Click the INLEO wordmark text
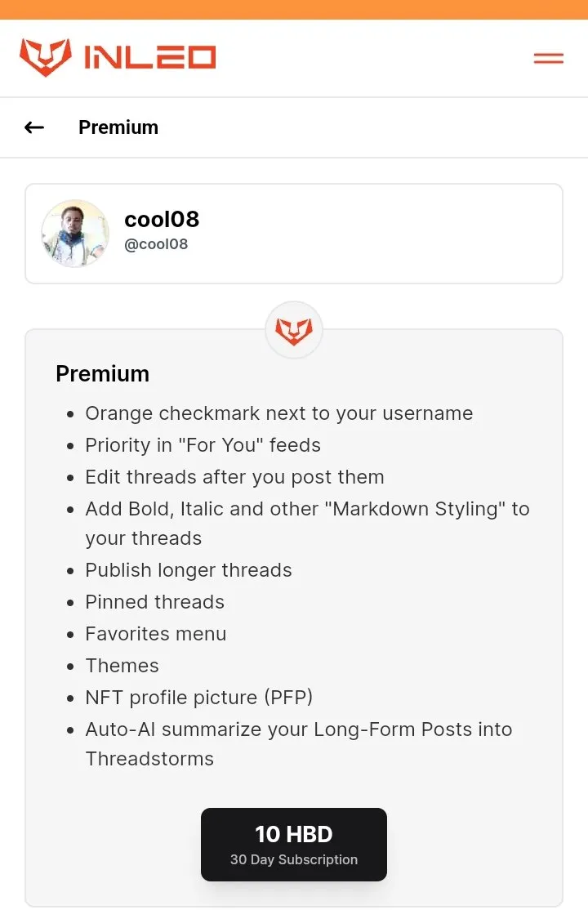 tap(150, 57)
